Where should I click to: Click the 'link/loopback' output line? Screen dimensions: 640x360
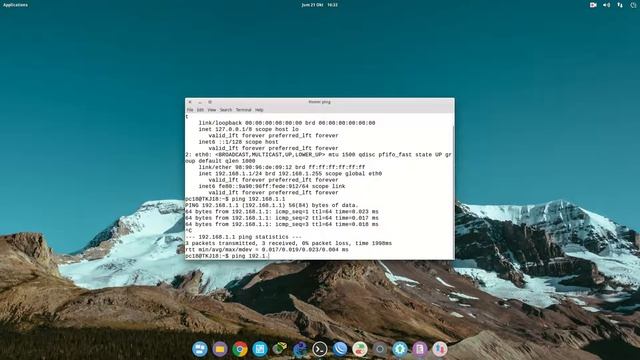pos(287,123)
